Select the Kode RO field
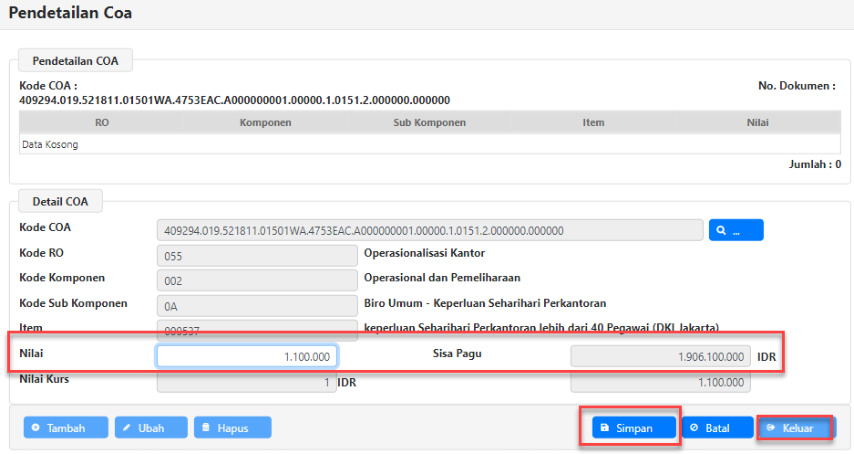 click(256, 256)
